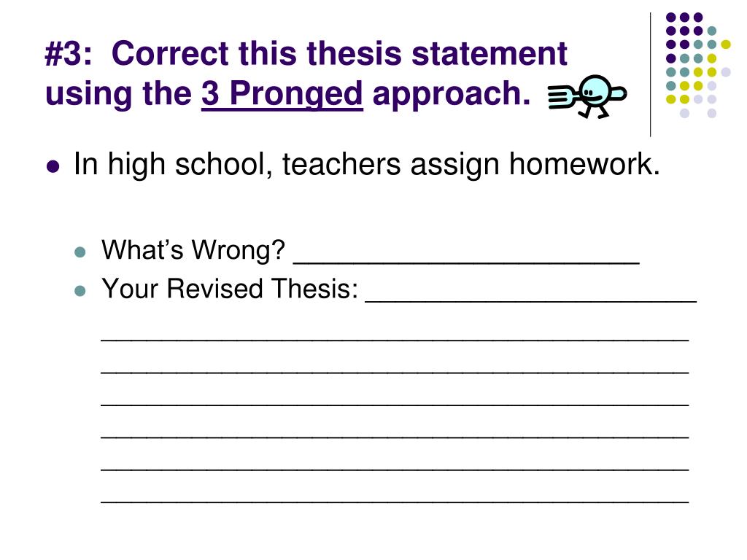Click the fork character clipart icon
This screenshot has width=747, height=560.
tap(587, 97)
